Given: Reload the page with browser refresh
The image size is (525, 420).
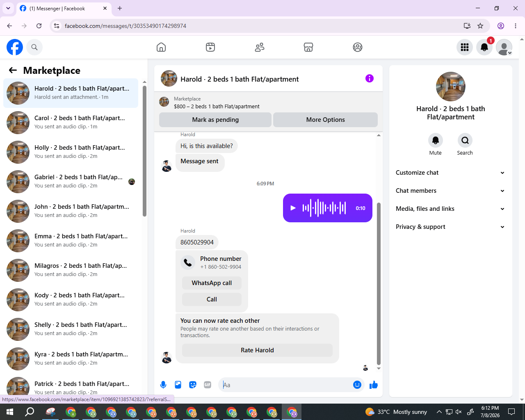Looking at the screenshot, I should (x=39, y=26).
